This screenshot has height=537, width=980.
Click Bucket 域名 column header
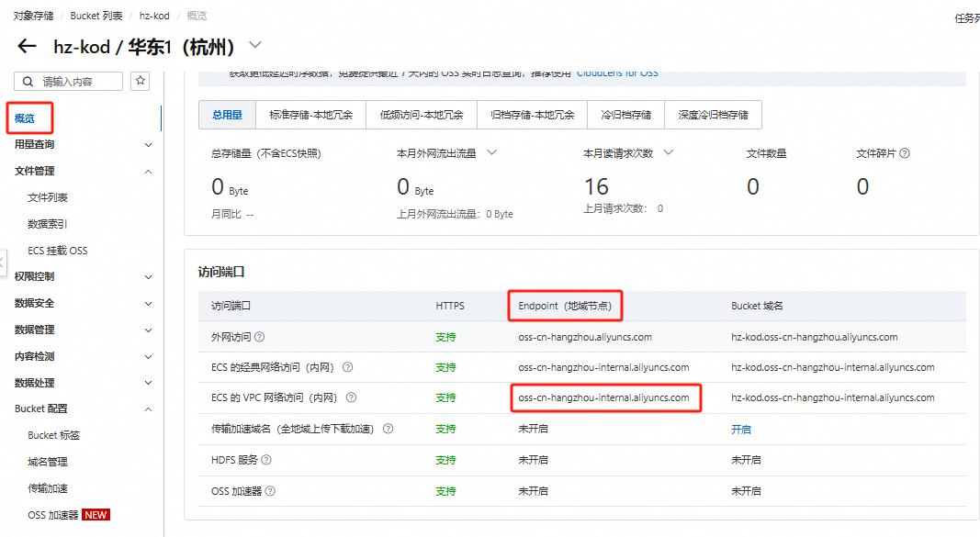coord(757,306)
